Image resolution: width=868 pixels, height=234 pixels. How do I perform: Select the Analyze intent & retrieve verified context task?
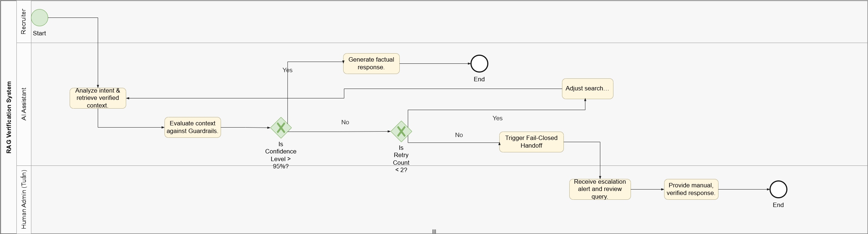[x=98, y=98]
